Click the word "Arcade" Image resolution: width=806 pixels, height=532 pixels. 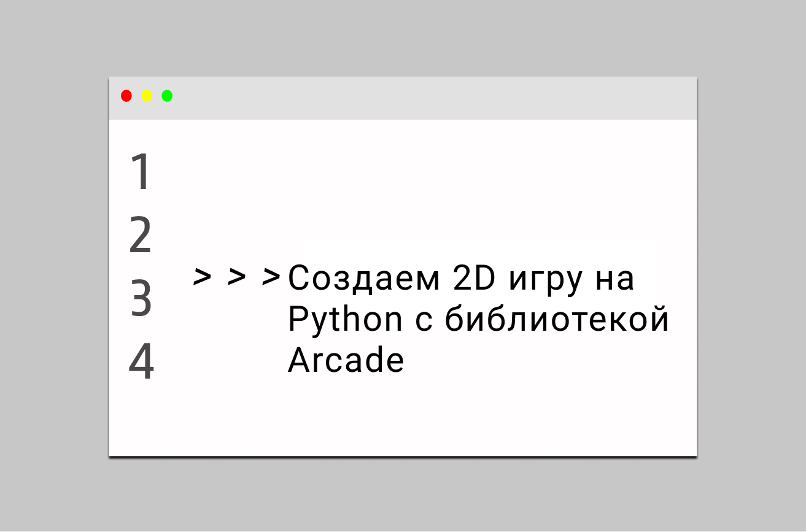click(346, 361)
